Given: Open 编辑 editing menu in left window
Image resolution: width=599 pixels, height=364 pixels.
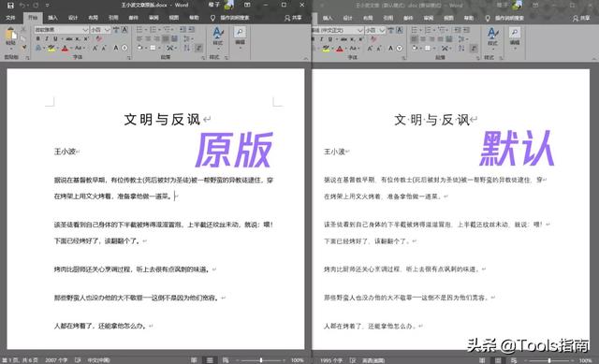Looking at the screenshot, I should (x=240, y=36).
